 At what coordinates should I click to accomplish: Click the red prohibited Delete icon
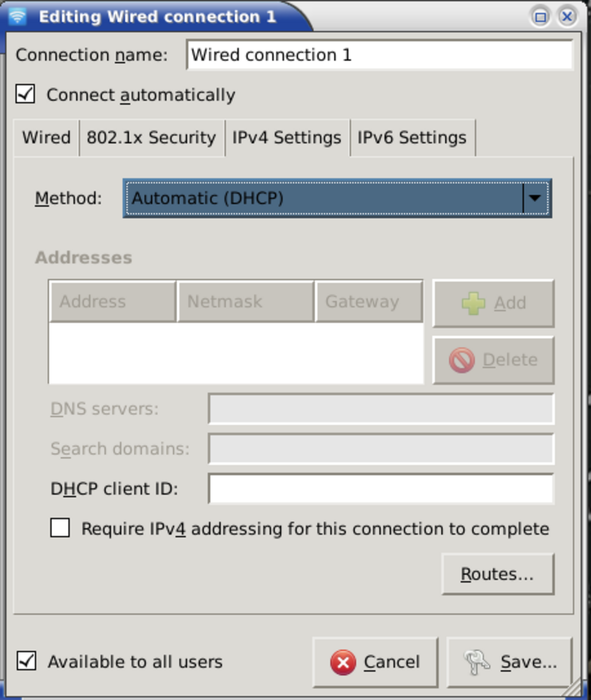[x=461, y=360]
